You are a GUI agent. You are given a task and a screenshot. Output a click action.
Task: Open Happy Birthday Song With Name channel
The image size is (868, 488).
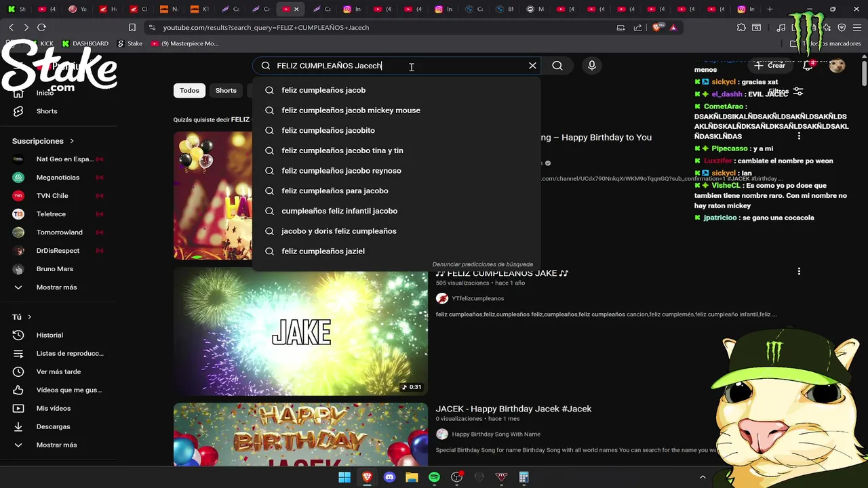[x=496, y=434]
